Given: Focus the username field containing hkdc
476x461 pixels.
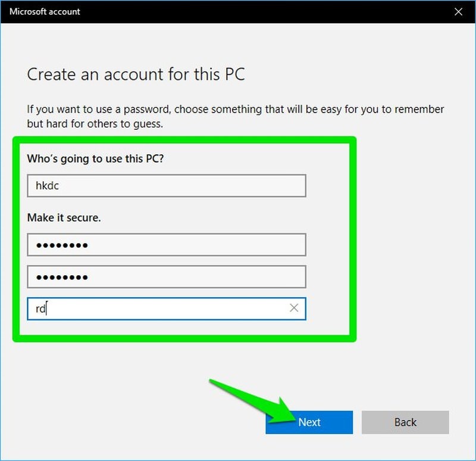Looking at the screenshot, I should [167, 186].
